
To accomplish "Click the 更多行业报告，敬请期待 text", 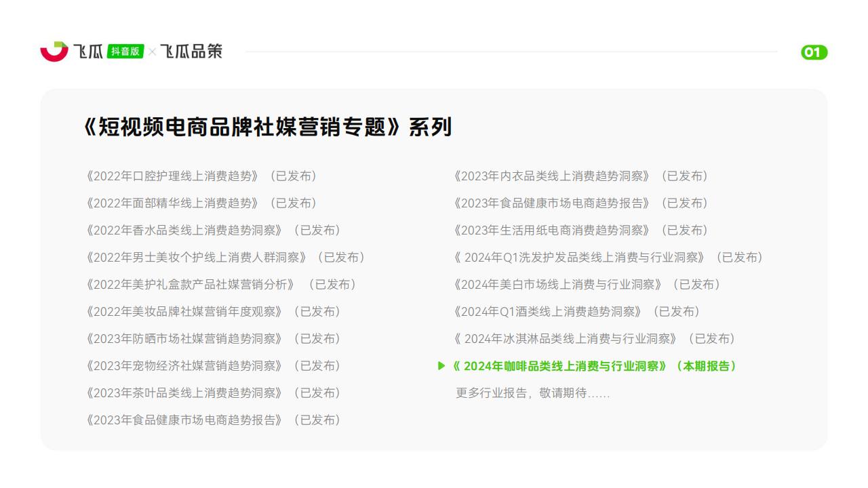I will point(532,393).
